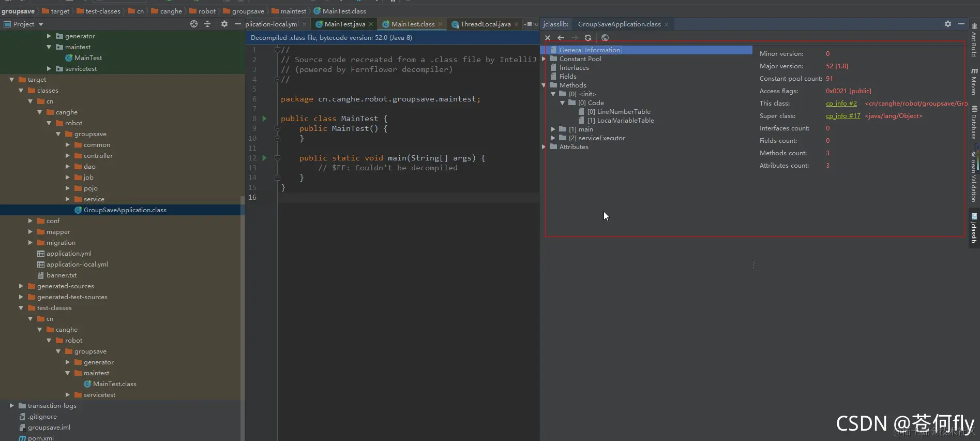980x441 pixels.
Task: Select the MainTest source class in tree
Action: (x=88, y=58)
